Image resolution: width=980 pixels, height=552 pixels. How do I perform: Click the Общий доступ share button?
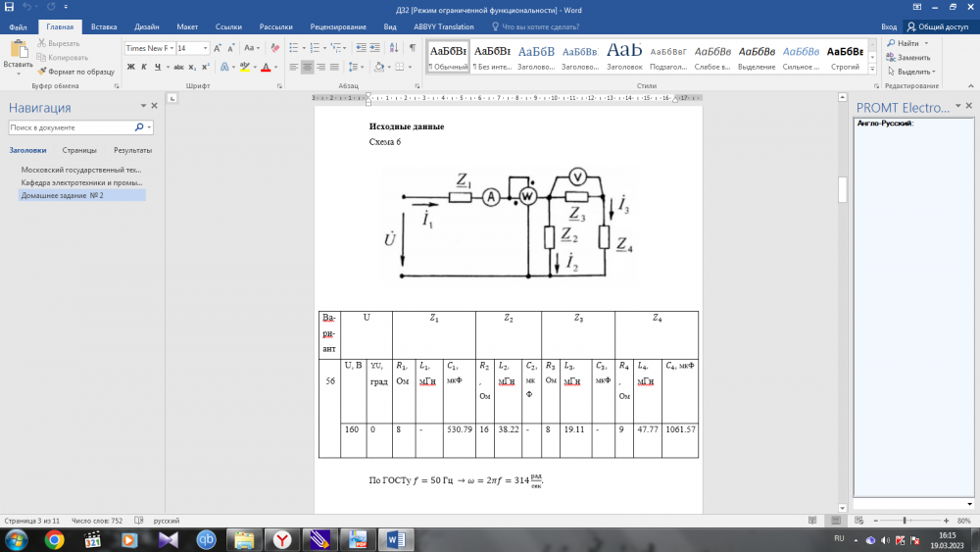coord(938,27)
